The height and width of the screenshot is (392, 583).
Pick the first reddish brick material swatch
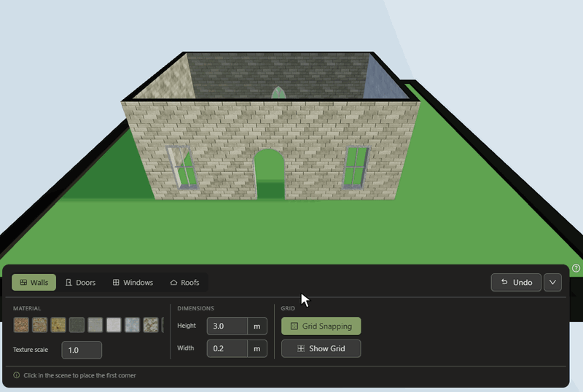tap(21, 325)
